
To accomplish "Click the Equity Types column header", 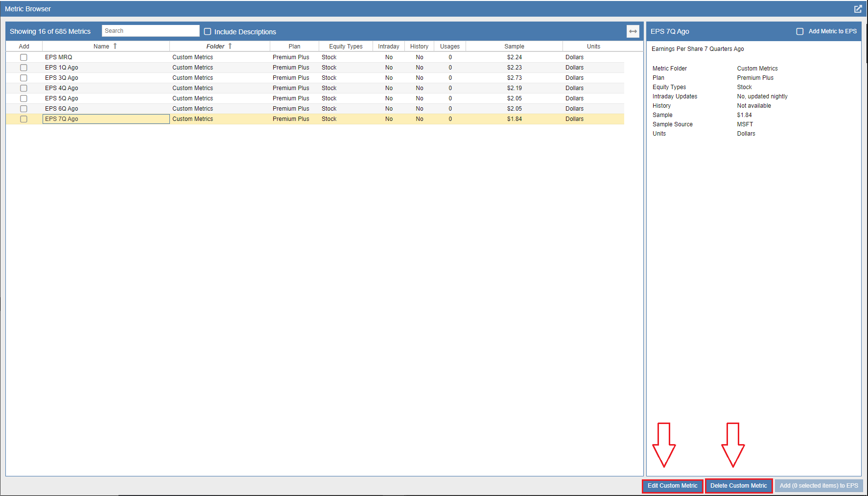I will tap(346, 46).
